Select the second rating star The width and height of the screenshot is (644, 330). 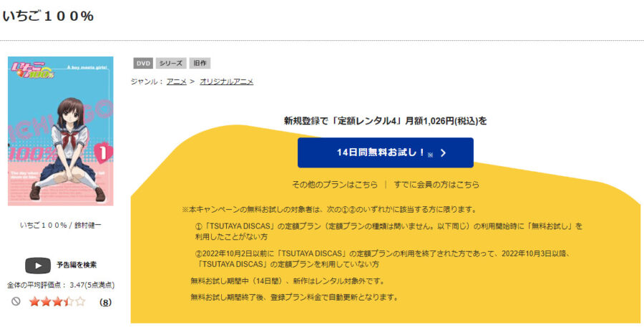tap(46, 302)
